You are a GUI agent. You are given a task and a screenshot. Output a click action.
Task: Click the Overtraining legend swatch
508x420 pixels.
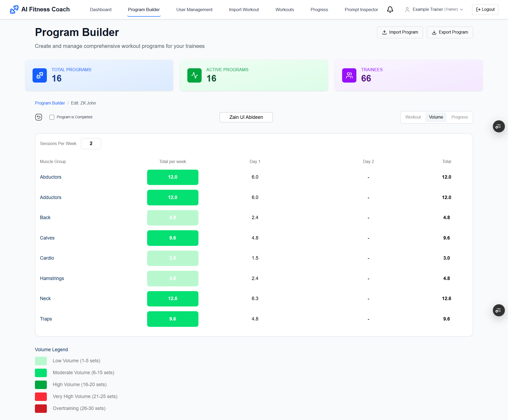[x=41, y=409]
